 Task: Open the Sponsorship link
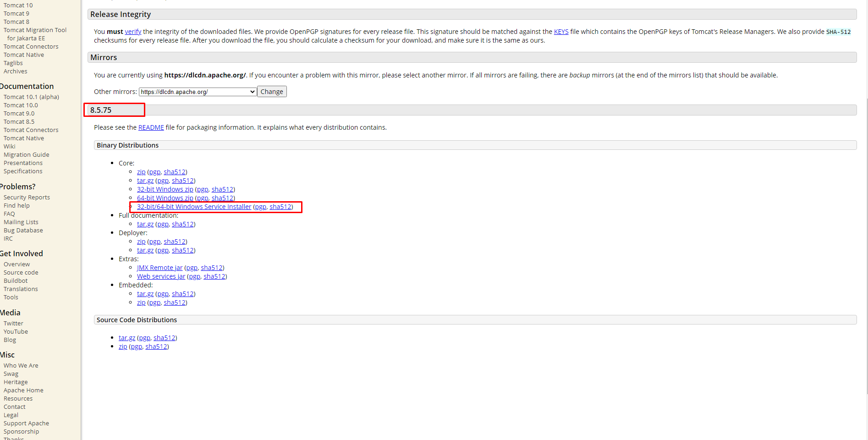(22, 432)
